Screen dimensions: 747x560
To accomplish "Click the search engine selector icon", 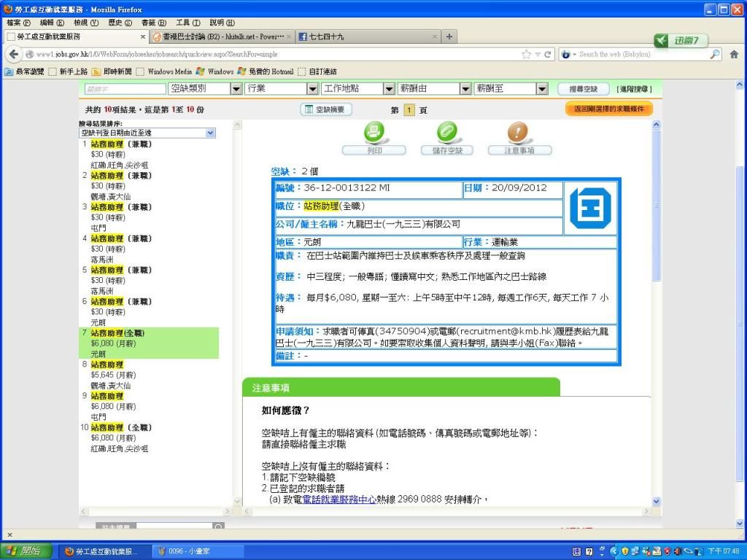I will 568,54.
